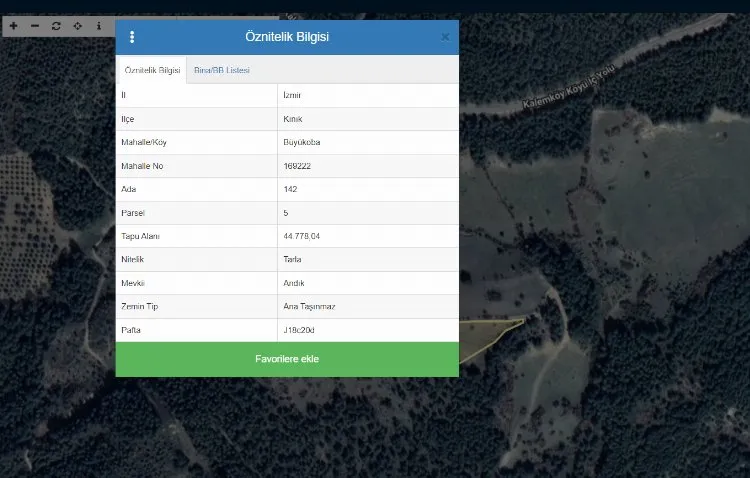Select the Öznitelik Bilgisi tab
750x478 pixels.
[152, 70]
